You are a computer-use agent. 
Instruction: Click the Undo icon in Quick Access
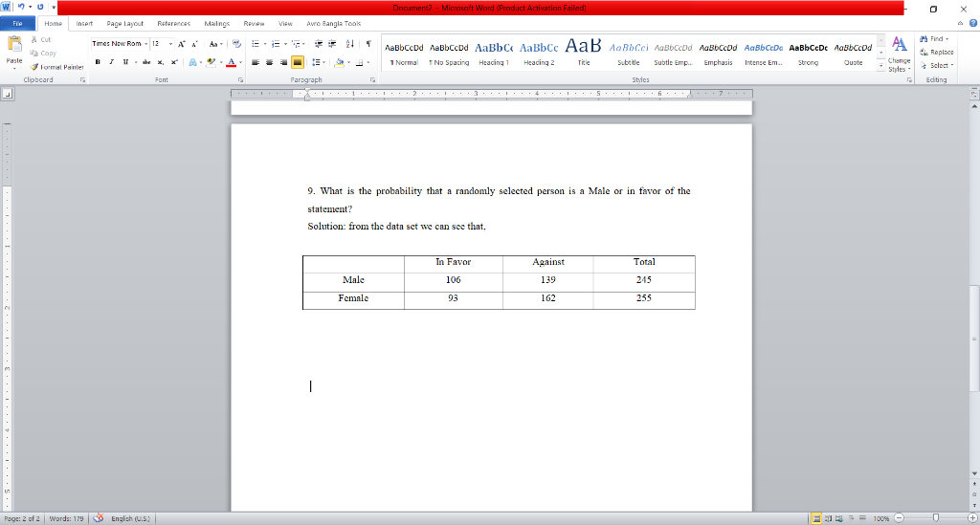(21, 7)
